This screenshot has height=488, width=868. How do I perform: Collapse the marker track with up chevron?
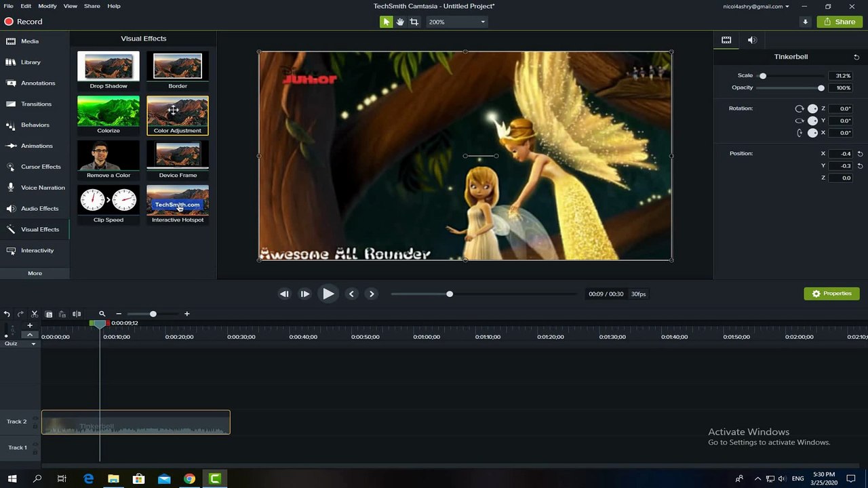click(30, 335)
